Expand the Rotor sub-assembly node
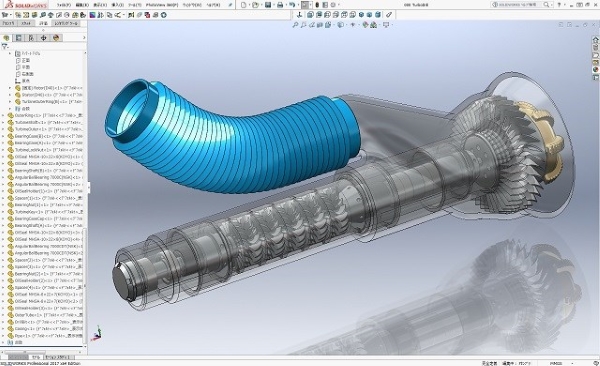This screenshot has width=600, height=366. click(x=10, y=88)
